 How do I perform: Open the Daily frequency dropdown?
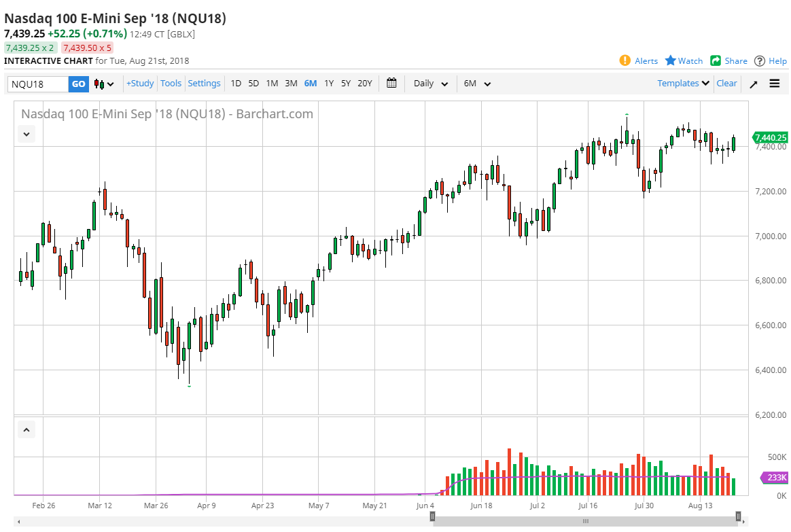431,84
